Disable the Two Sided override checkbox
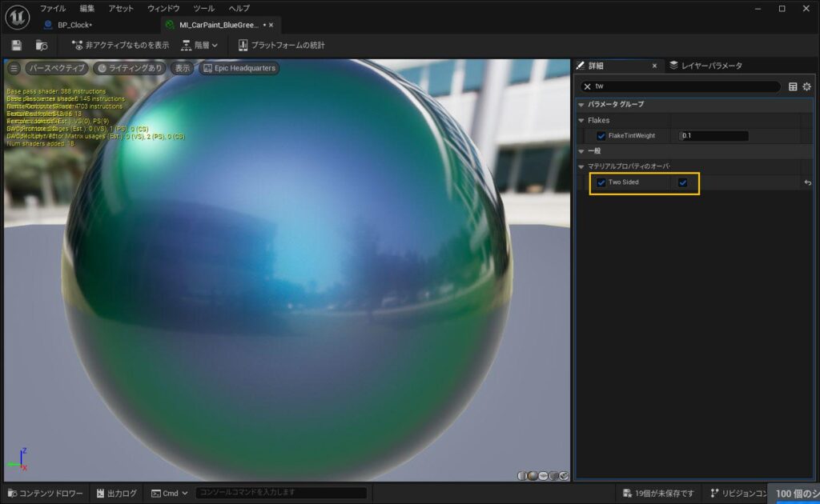Viewport: 820px width, 504px height. [601, 182]
